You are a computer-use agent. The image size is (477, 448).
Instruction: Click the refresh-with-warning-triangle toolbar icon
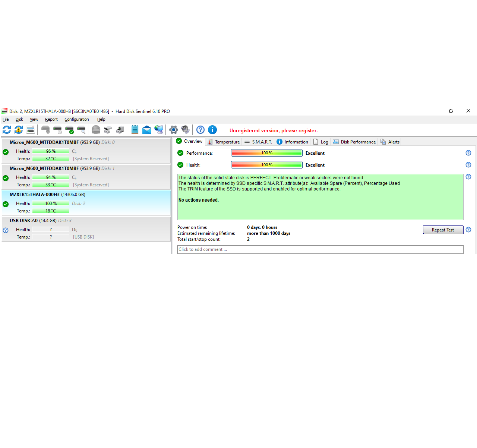(x=19, y=130)
